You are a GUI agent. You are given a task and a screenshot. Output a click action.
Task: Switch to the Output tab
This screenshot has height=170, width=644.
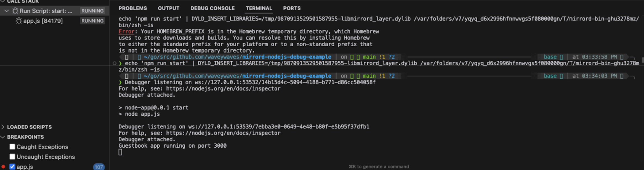169,8
